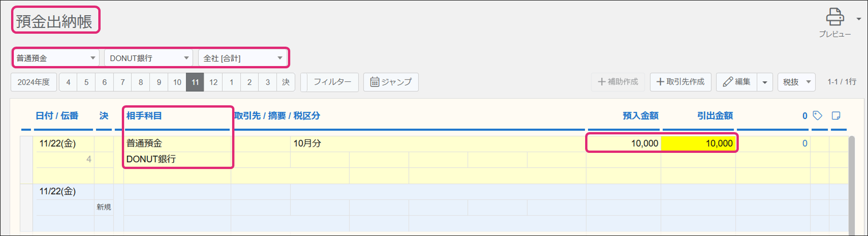Click the note icon in the header row

point(836,115)
